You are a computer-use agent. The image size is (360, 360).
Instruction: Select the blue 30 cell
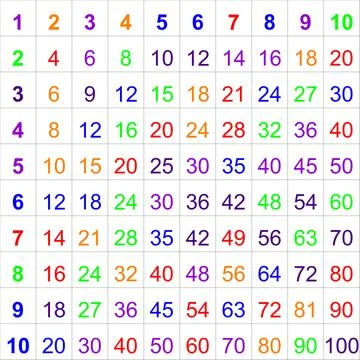(342, 94)
